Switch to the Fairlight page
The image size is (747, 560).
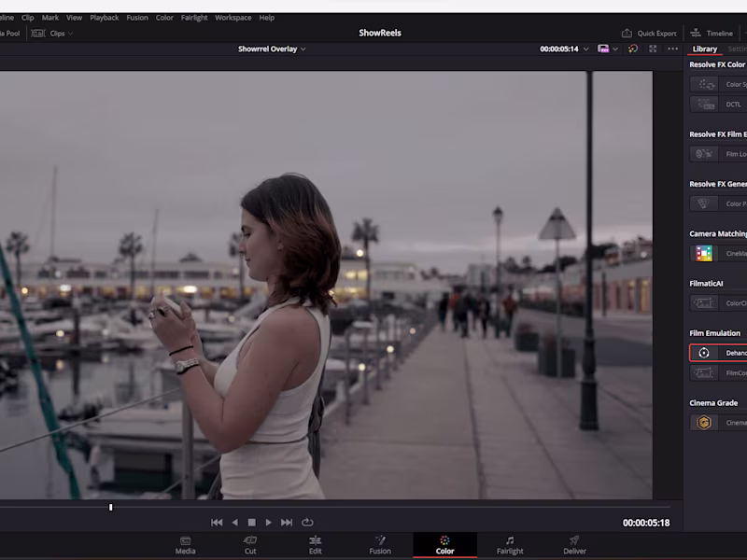click(x=510, y=544)
